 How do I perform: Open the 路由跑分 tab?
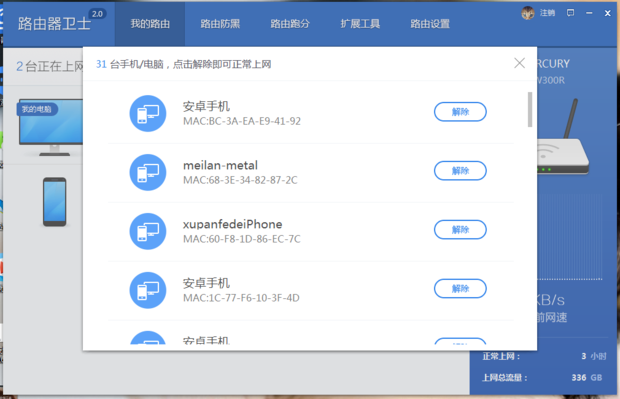(290, 24)
